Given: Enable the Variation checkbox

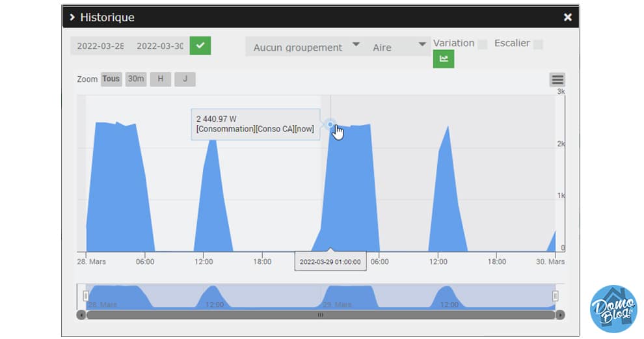Looking at the screenshot, I should click(483, 44).
